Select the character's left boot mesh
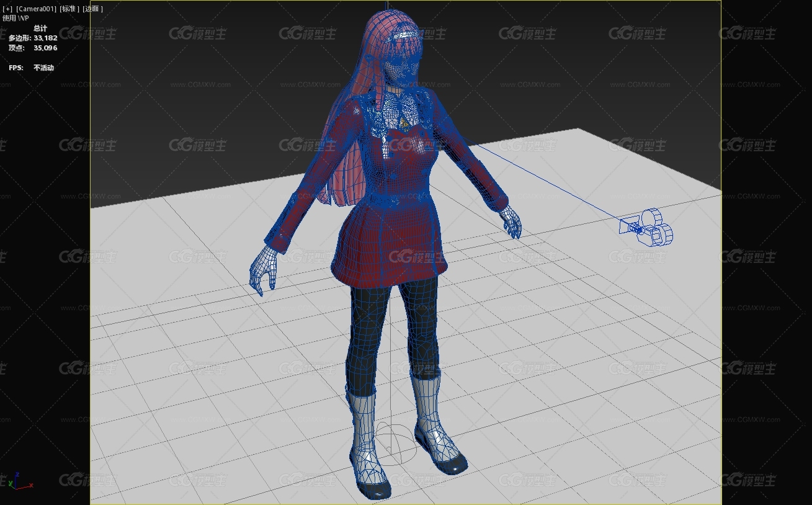Screen dimensions: 812x505 pyautogui.click(x=438, y=423)
